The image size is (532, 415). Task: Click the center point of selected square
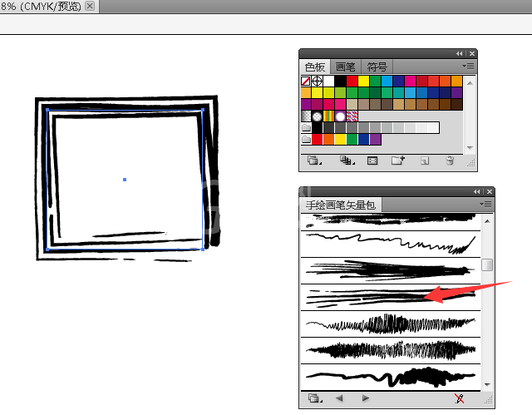click(125, 180)
